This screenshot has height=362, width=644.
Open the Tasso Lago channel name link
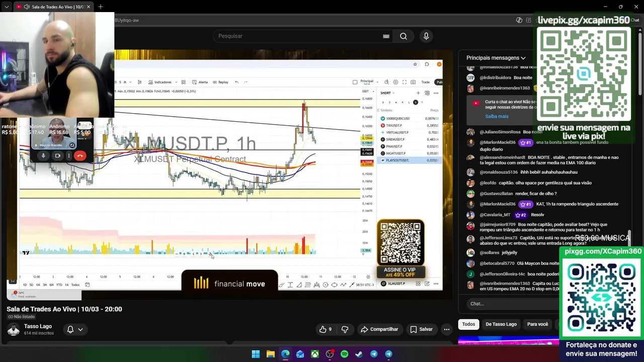pyautogui.click(x=38, y=326)
